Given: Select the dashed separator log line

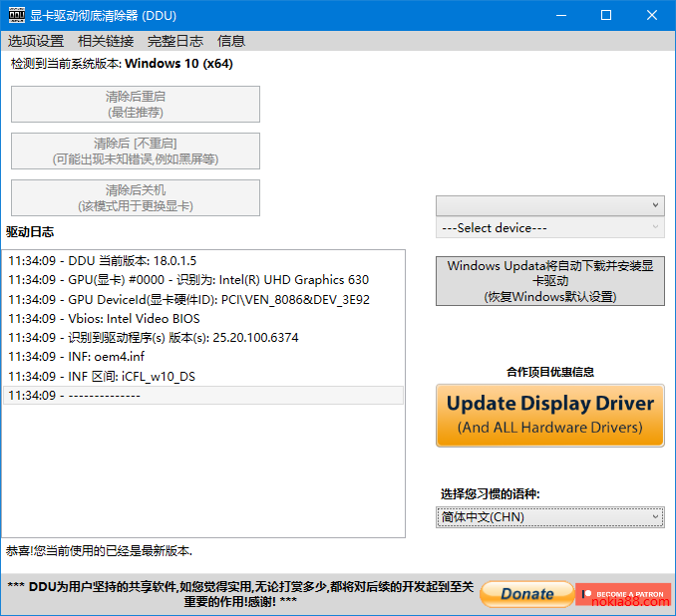Looking at the screenshot, I should 203,396.
